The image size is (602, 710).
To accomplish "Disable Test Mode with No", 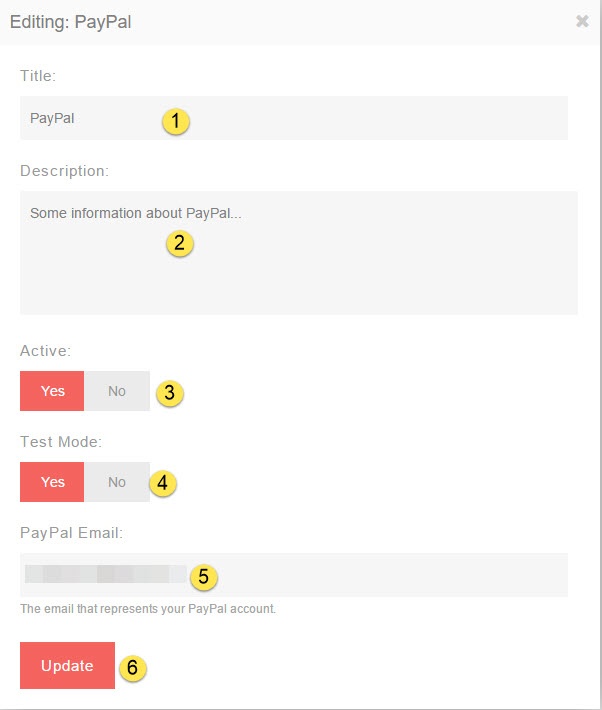I will click(117, 482).
